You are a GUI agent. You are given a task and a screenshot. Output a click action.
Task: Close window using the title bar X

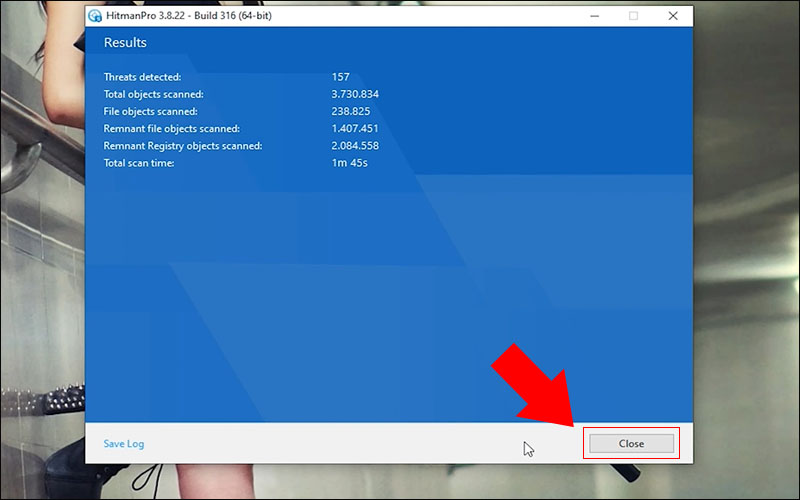[x=673, y=16]
